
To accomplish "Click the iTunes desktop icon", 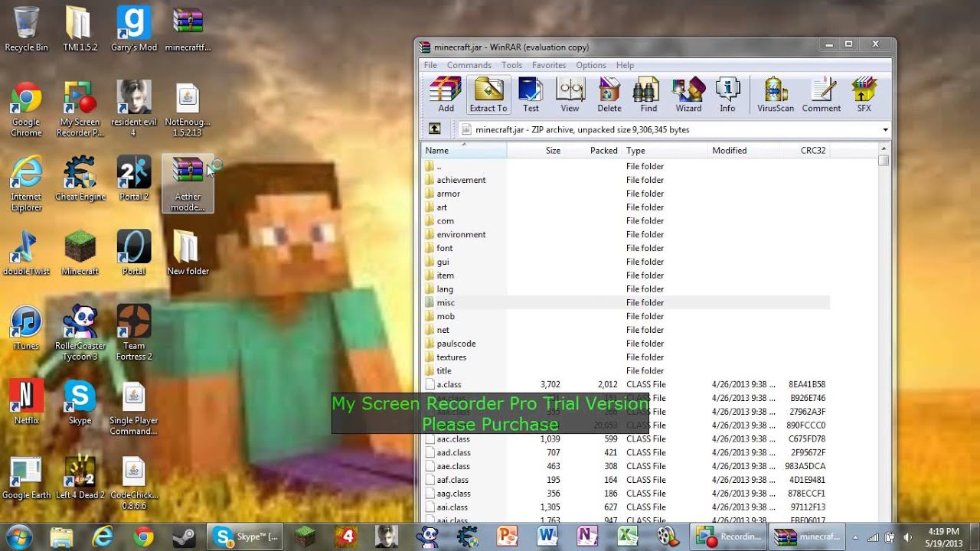I will 26,327.
